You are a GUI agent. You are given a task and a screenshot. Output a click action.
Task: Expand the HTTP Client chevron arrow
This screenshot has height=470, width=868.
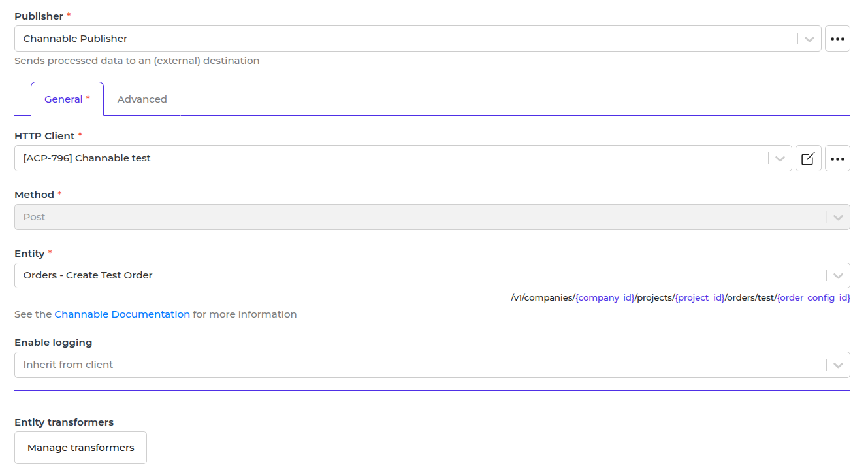[x=780, y=158]
